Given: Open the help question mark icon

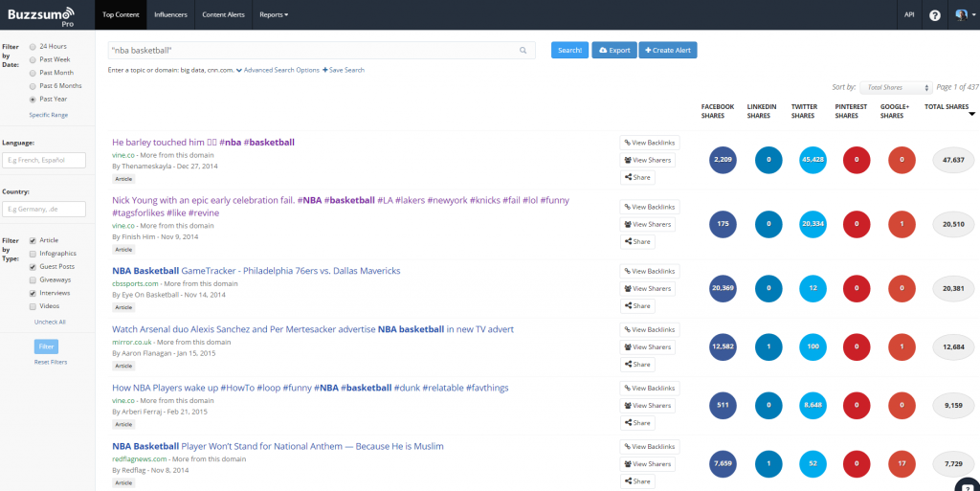Looking at the screenshot, I should coord(935,15).
